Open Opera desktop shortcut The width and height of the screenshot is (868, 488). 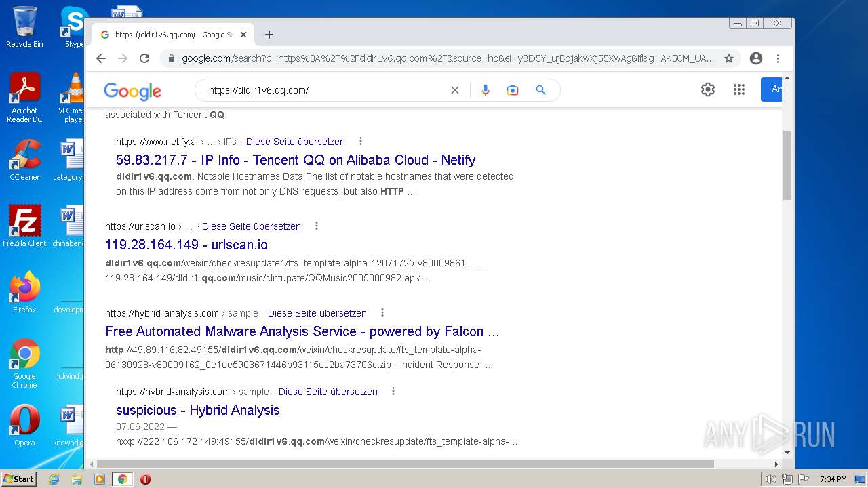pyautogui.click(x=24, y=426)
